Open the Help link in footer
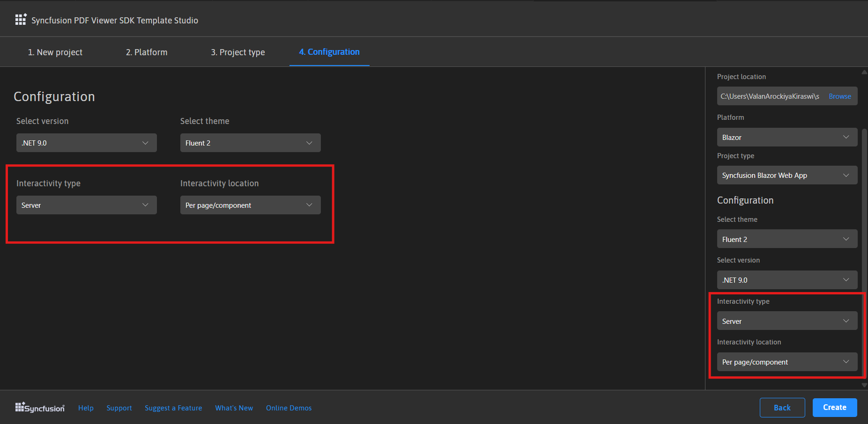This screenshot has height=424, width=868. 86,408
